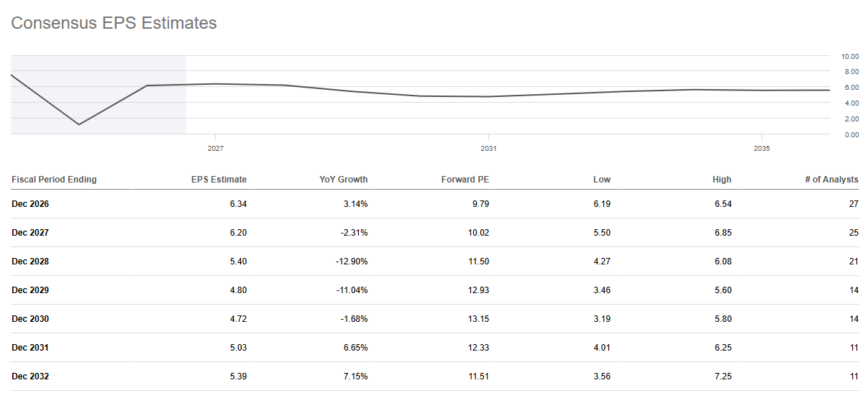This screenshot has width=868, height=393.
Task: Click the shaded historical region of chart
Action: tap(99, 94)
